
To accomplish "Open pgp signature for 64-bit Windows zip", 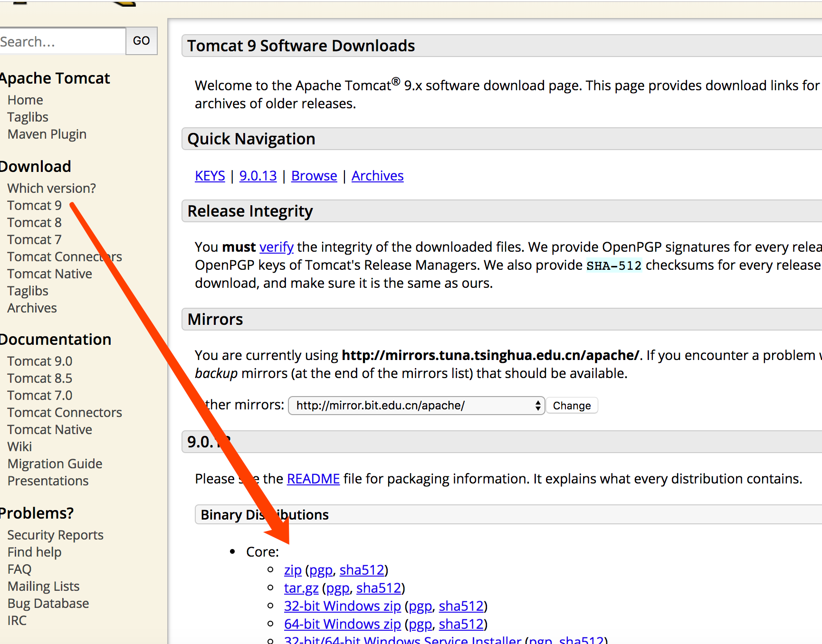I will pos(421,625).
